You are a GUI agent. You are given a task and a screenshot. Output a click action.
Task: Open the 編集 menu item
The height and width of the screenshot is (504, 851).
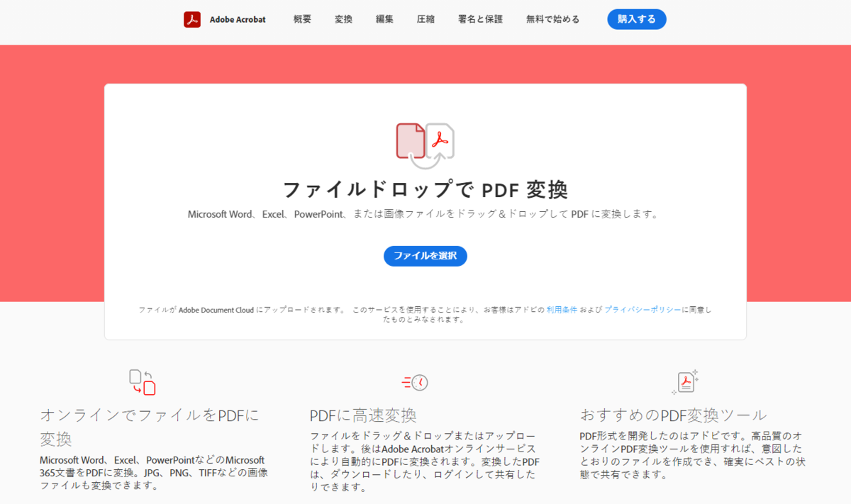(x=384, y=19)
